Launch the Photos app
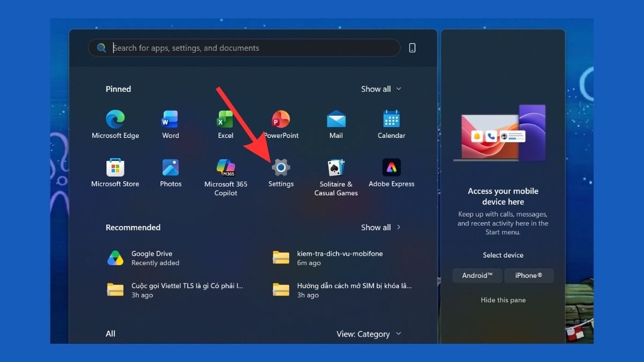 pos(171,167)
